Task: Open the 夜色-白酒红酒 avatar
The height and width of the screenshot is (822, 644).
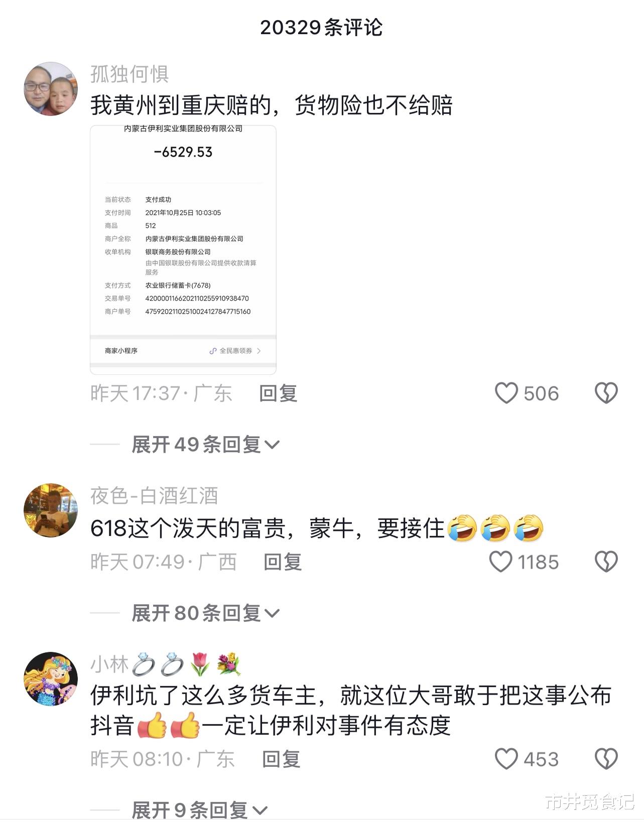Action: point(51,510)
